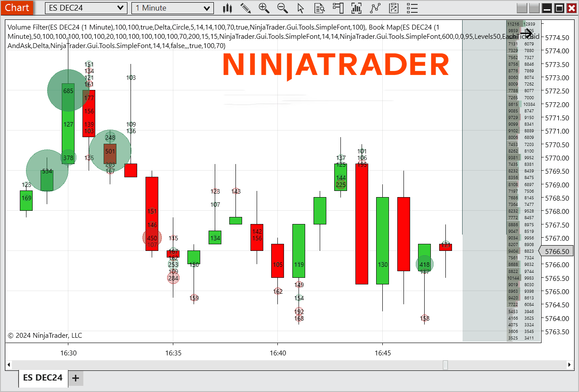Screen dimensions: 579x392
Task: Click the 16:45 time axis label
Action: point(382,353)
